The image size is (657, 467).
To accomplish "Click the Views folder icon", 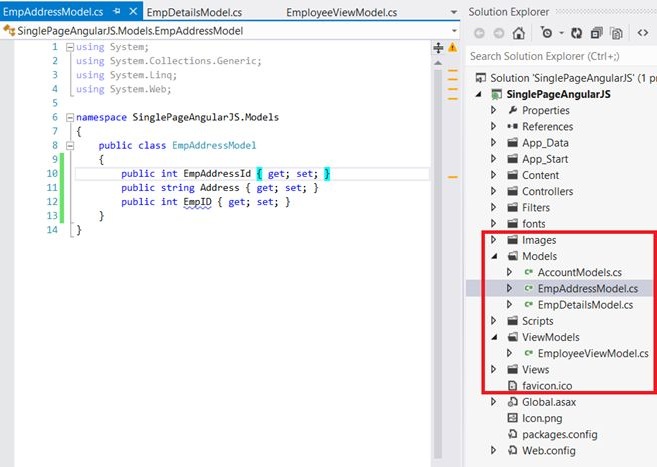I will 512,369.
